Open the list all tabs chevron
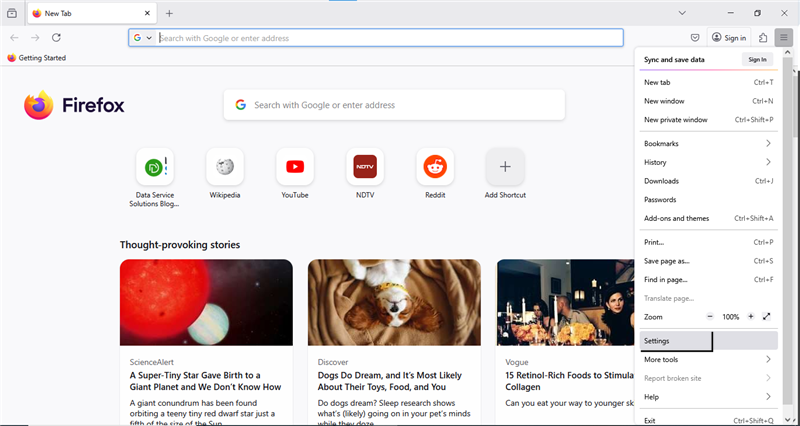Image resolution: width=800 pixels, height=426 pixels. pos(682,13)
